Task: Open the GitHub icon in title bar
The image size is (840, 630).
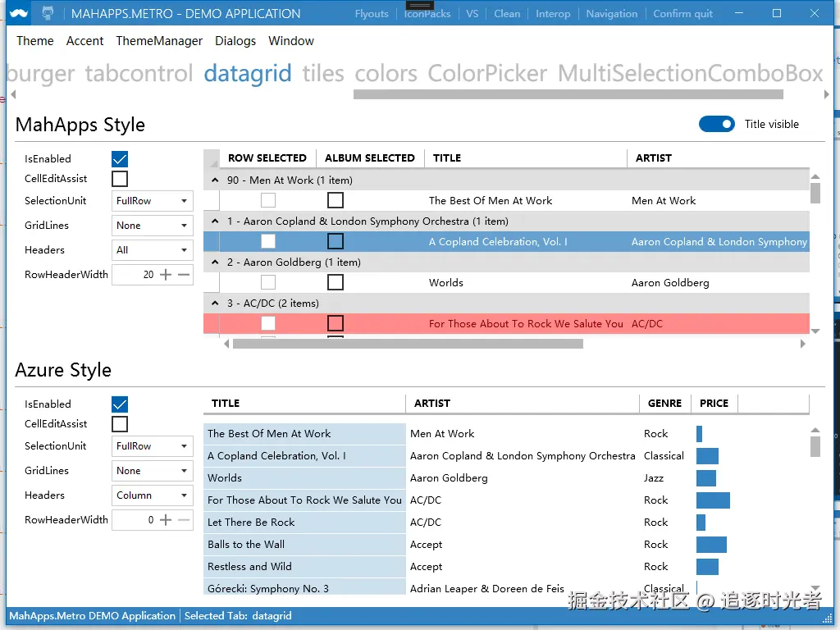Action: tap(48, 13)
